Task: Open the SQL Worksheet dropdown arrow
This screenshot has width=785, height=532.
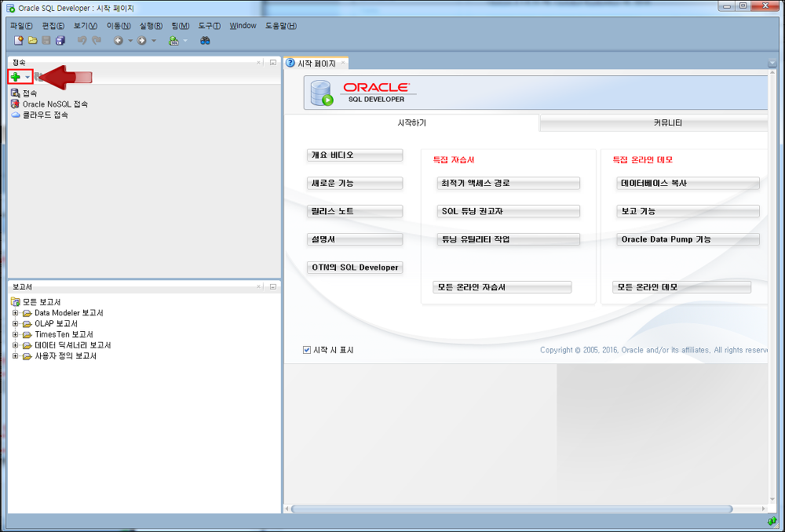Action: [x=185, y=41]
